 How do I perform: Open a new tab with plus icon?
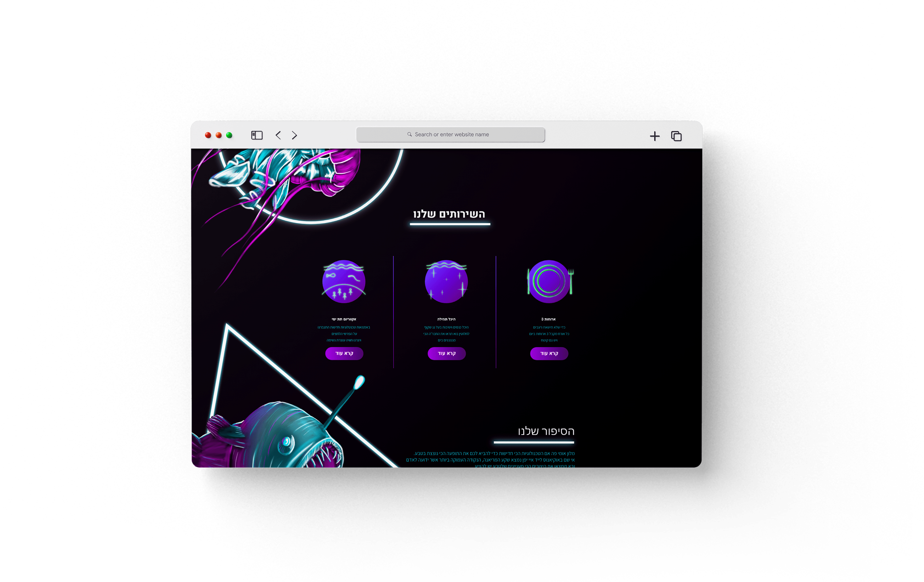click(655, 136)
